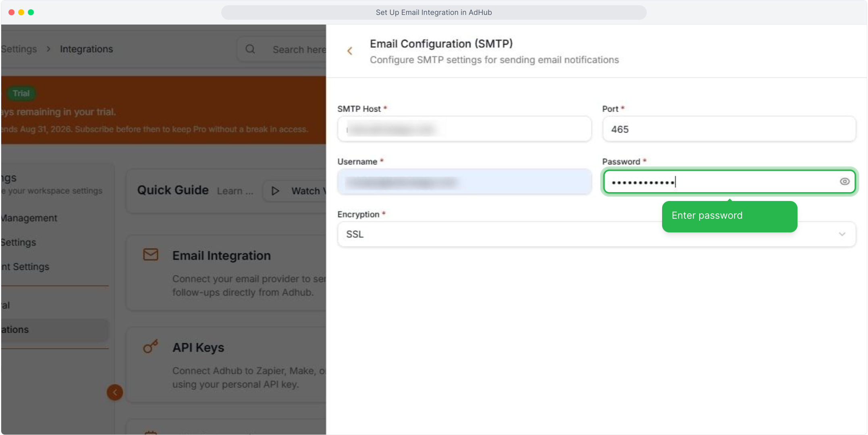This screenshot has width=868, height=435.
Task: Click the Watch video play icon
Action: [275, 191]
